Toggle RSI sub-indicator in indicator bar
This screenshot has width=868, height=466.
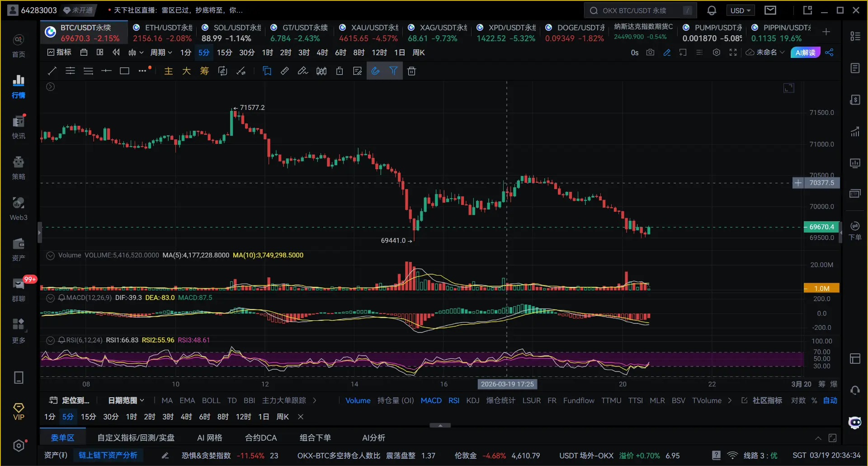pos(453,400)
